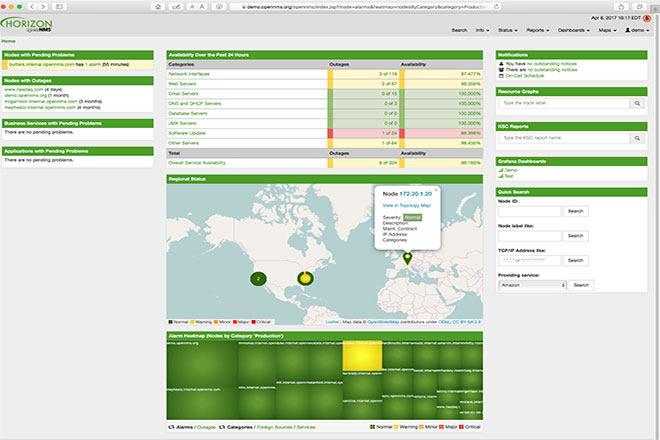Image resolution: width=660 pixels, height=440 pixels.
Task: Open the demo user dropdown menu
Action: pos(637,30)
